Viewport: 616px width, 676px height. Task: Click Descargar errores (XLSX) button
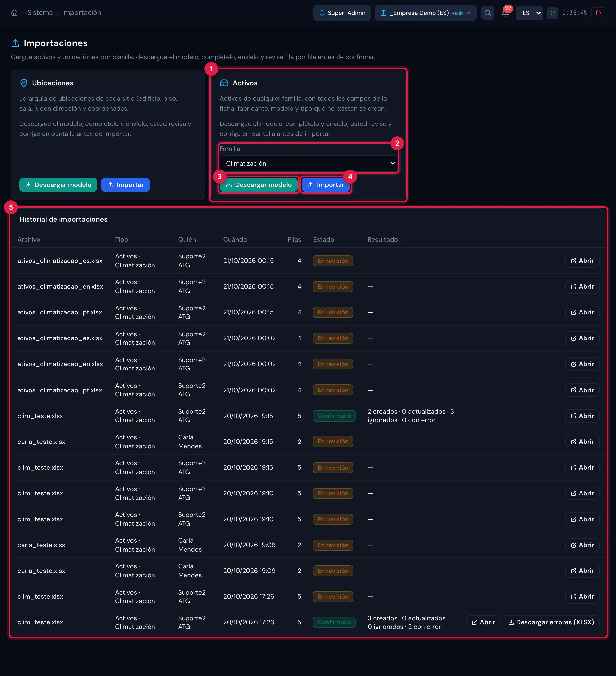point(551,622)
